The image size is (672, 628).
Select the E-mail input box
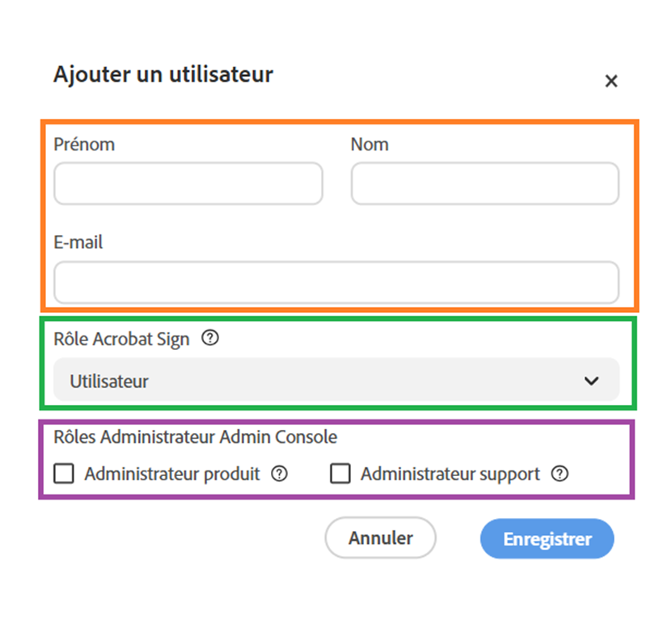[336, 282]
